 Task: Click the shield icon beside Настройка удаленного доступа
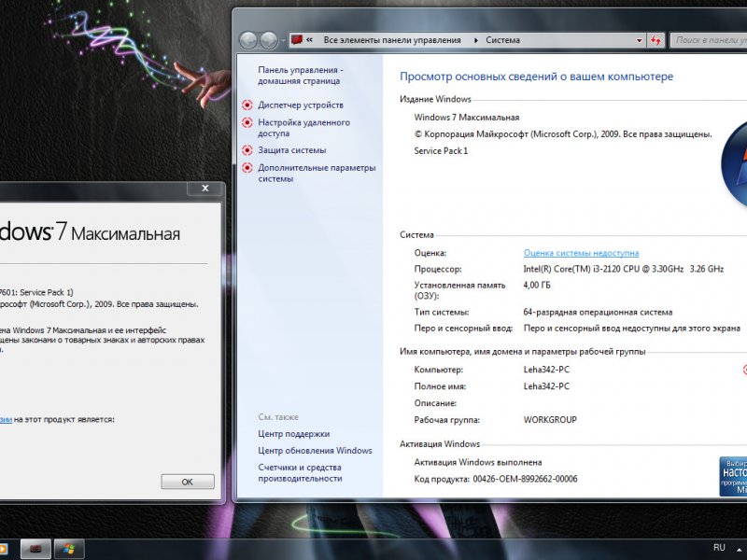coord(247,122)
